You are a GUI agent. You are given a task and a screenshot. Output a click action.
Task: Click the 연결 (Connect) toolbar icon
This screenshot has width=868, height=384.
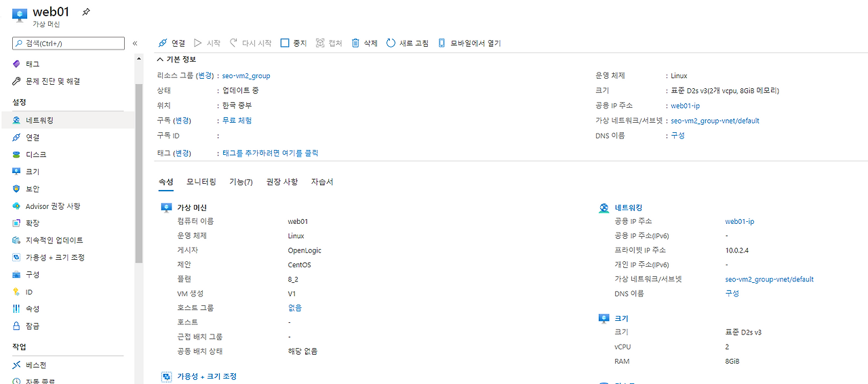click(163, 43)
